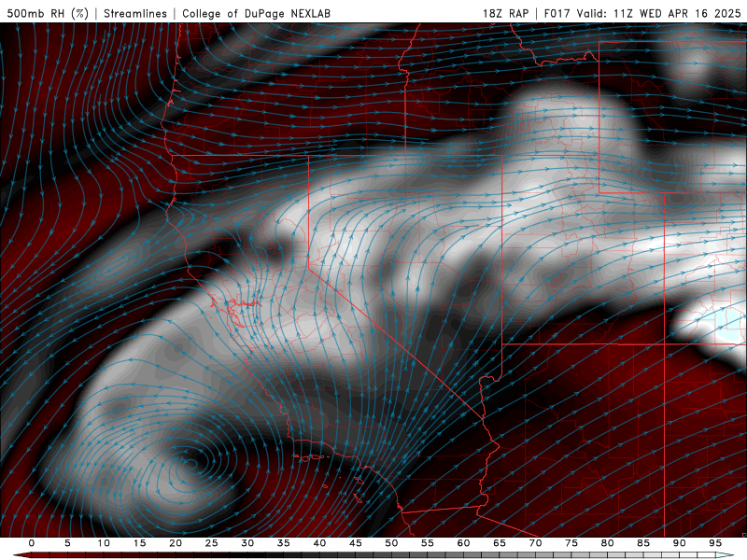This screenshot has height=560, width=747.
Task: Click the "20" label on humidity scale
Action: click(x=176, y=543)
